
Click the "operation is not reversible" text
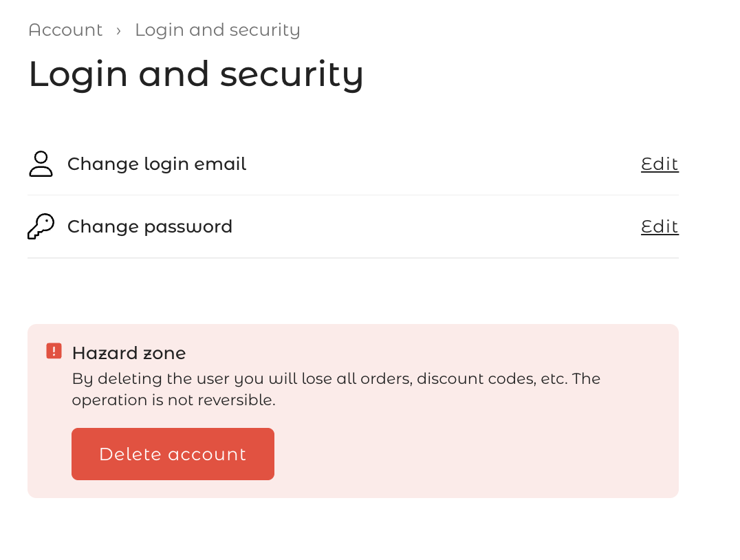click(x=173, y=400)
